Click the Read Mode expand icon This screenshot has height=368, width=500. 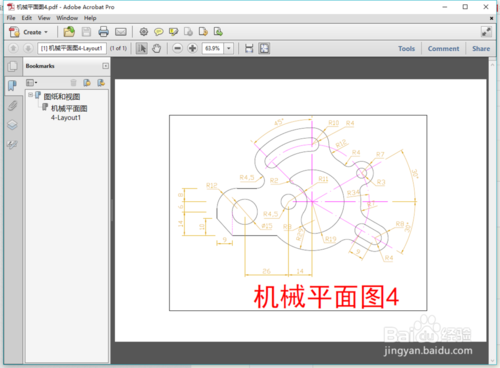click(486, 32)
